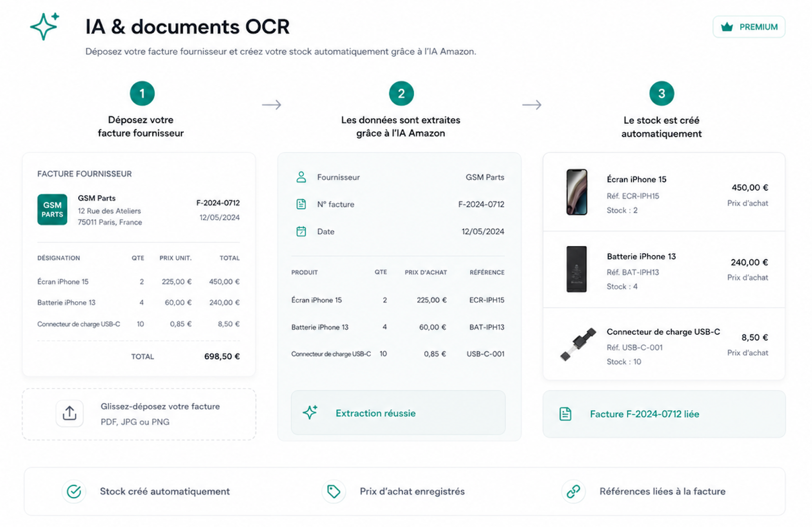
Task: Click the Glissez-déposez votre facture drop zone
Action: click(x=139, y=414)
